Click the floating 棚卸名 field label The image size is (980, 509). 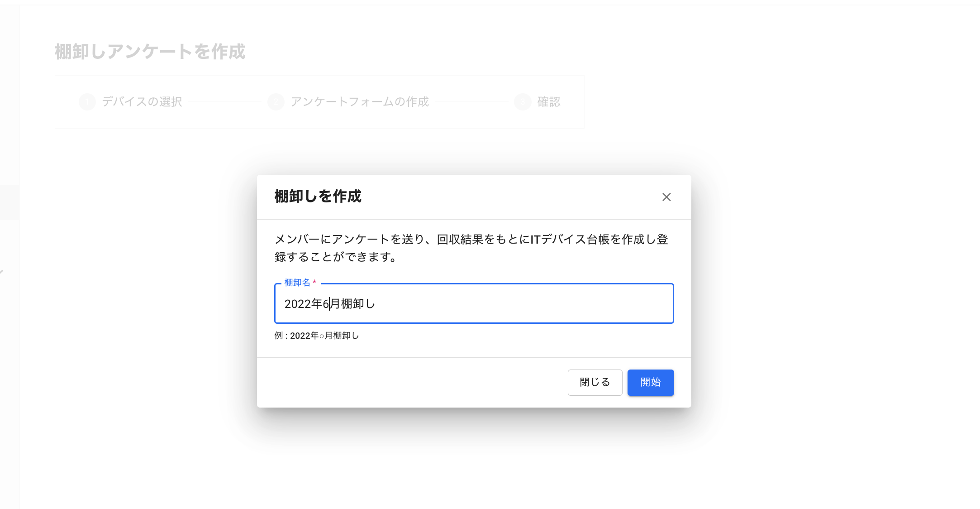coord(297,283)
